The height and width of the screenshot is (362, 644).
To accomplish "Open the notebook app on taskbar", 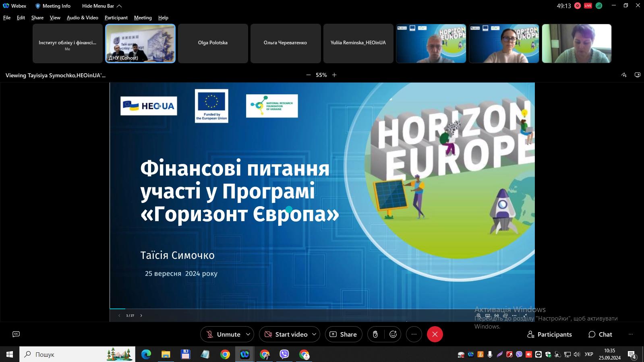I will [x=205, y=354].
